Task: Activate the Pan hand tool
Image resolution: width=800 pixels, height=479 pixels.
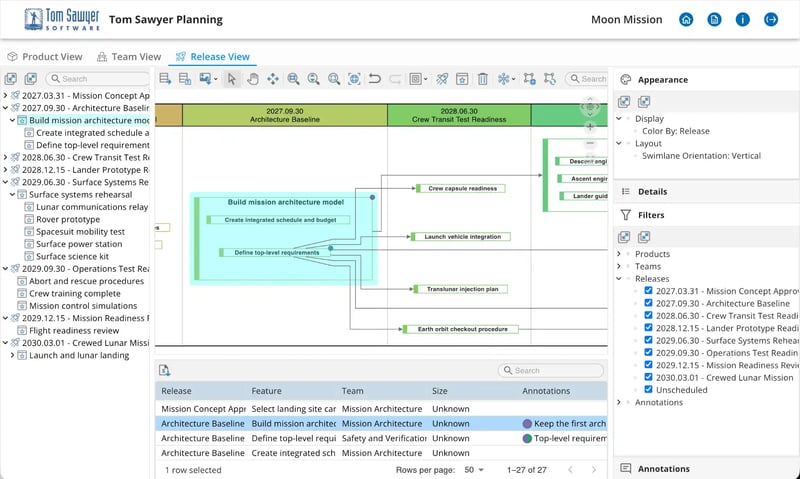Action: pos(253,79)
